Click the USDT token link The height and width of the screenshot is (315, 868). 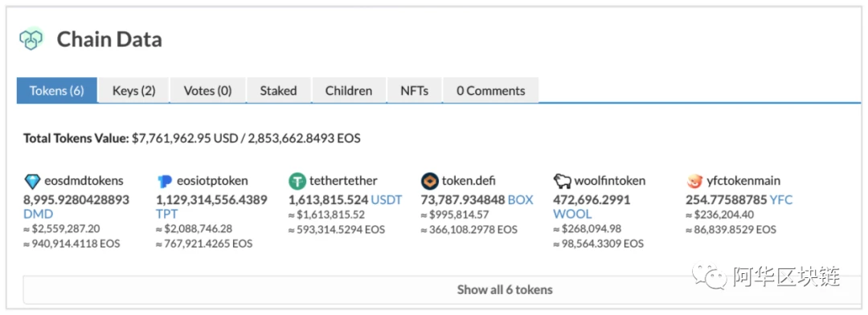click(x=387, y=199)
